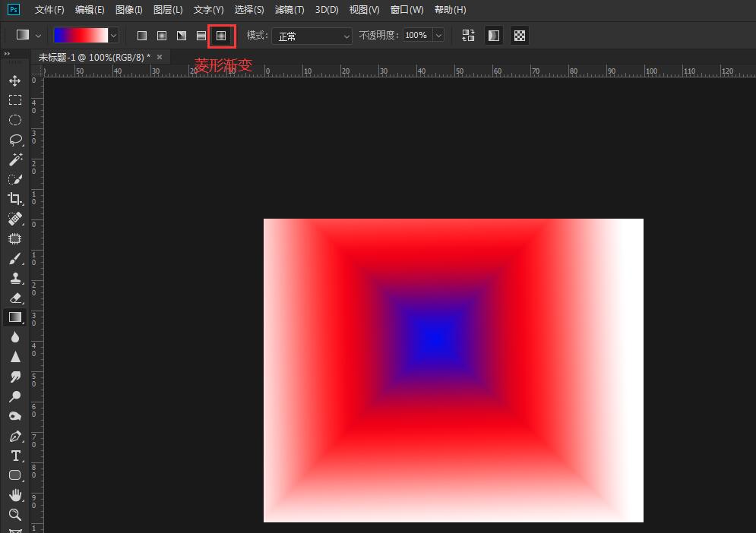Image resolution: width=756 pixels, height=533 pixels.
Task: Toggle the reverse gradient option
Action: [x=468, y=35]
